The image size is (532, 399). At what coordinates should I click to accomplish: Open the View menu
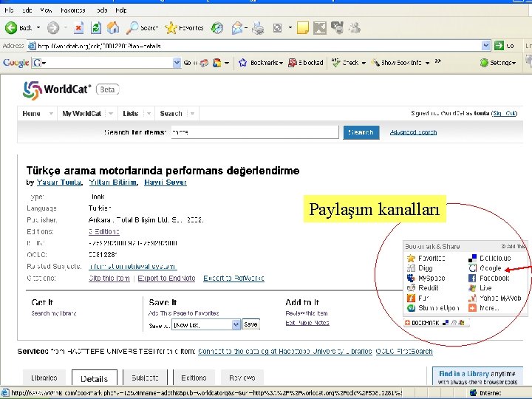point(46,10)
